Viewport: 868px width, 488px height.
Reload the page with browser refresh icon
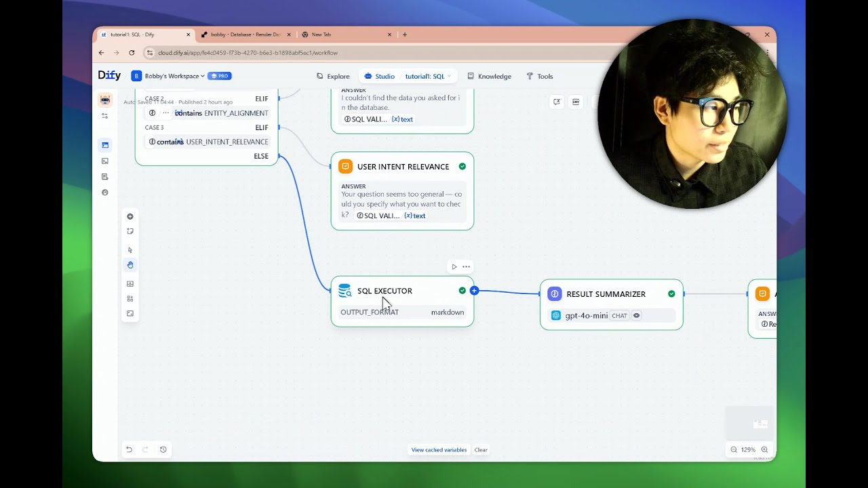click(x=132, y=53)
